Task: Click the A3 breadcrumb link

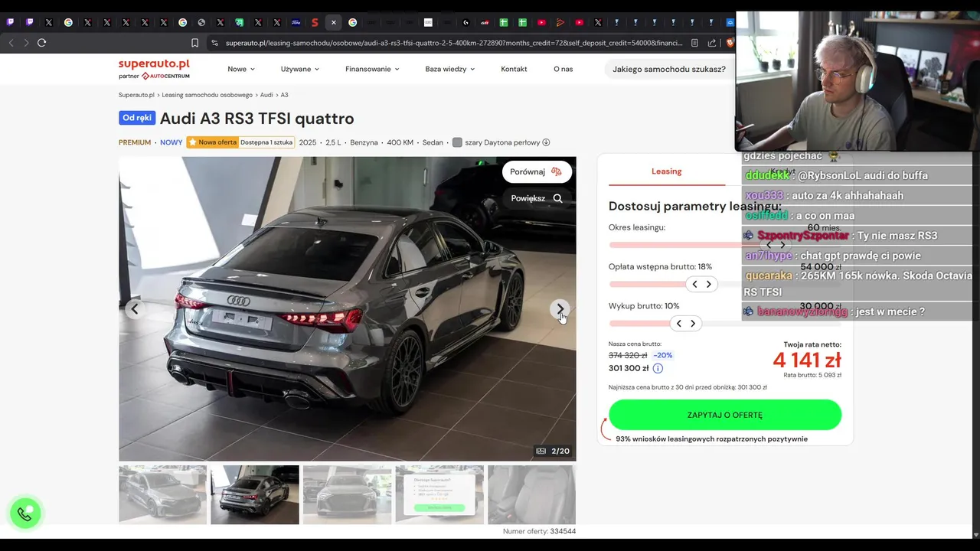Action: point(284,95)
